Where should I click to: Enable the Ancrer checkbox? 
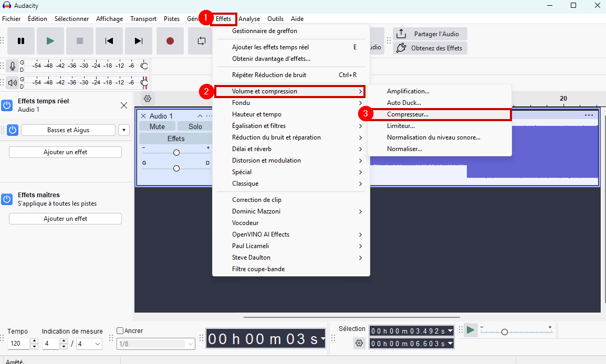tap(120, 331)
